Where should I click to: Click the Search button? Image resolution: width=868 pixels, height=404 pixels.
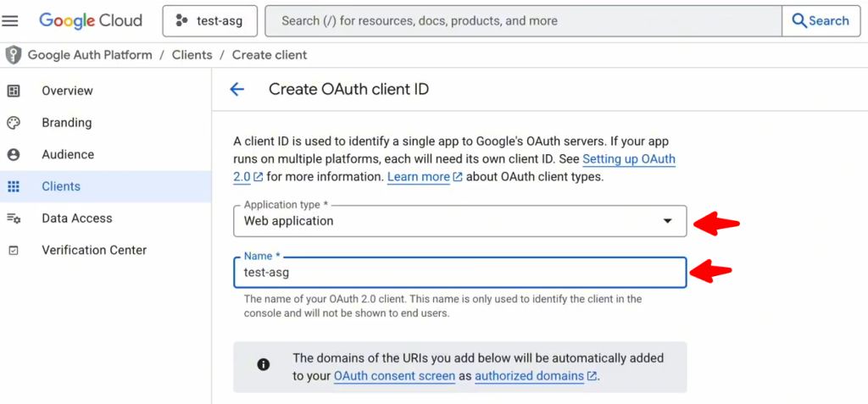(820, 21)
